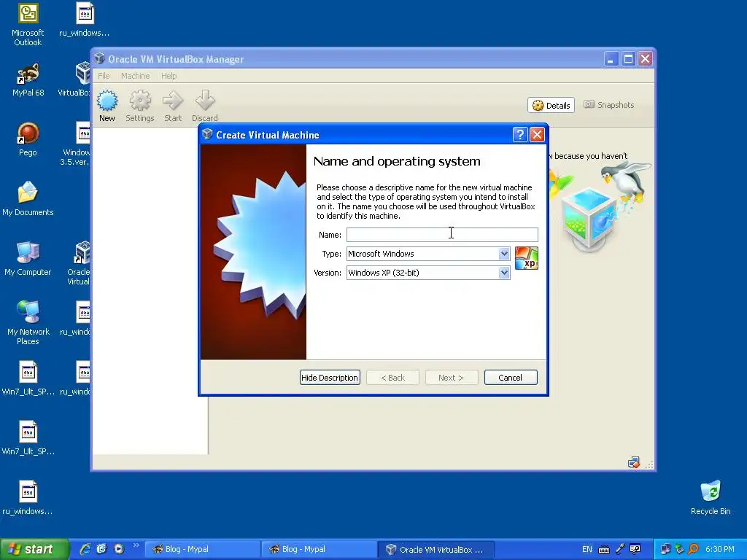The image size is (747, 560).
Task: Click the Windows XP OS type icon
Action: click(527, 258)
